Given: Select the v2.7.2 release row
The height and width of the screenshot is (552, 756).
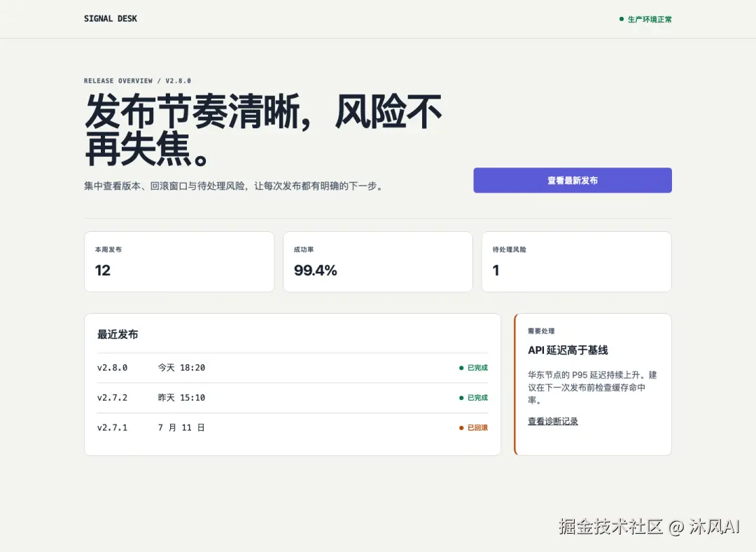Looking at the screenshot, I should point(292,398).
